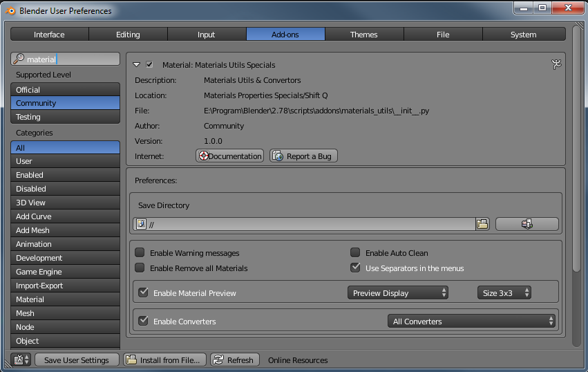Toggle Official supported level filter
The image size is (588, 372).
[65, 90]
